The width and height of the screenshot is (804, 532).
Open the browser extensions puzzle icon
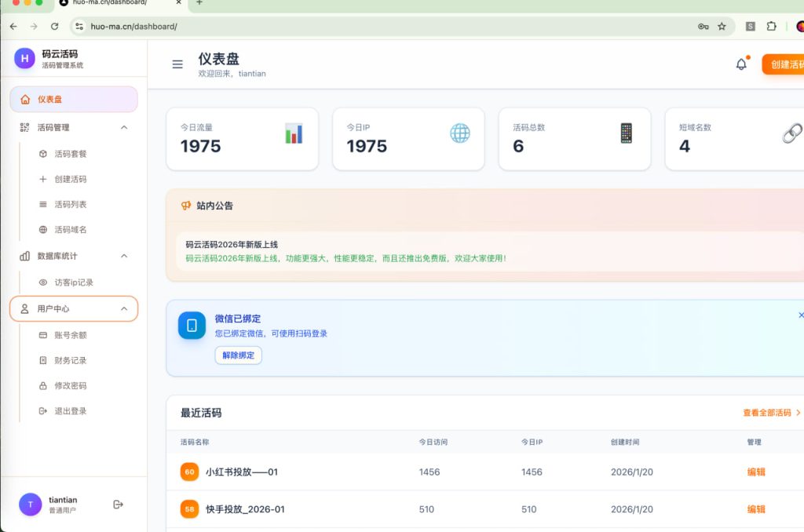772,26
